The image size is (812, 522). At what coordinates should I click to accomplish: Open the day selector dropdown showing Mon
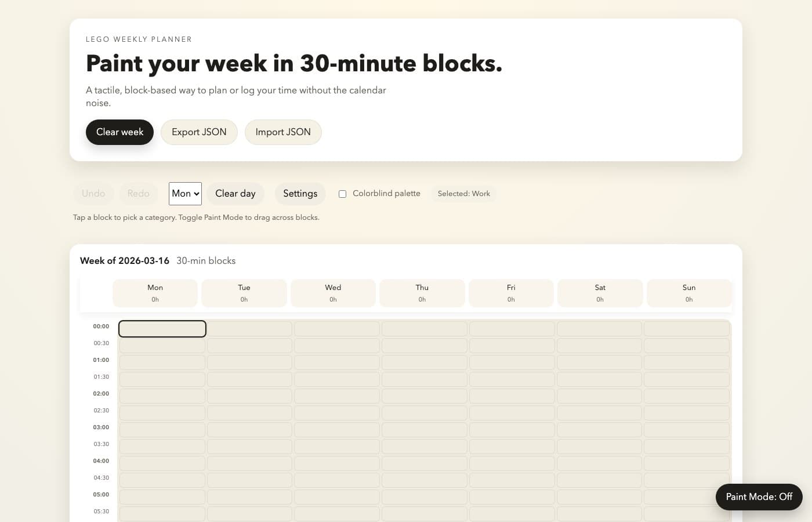click(x=185, y=193)
